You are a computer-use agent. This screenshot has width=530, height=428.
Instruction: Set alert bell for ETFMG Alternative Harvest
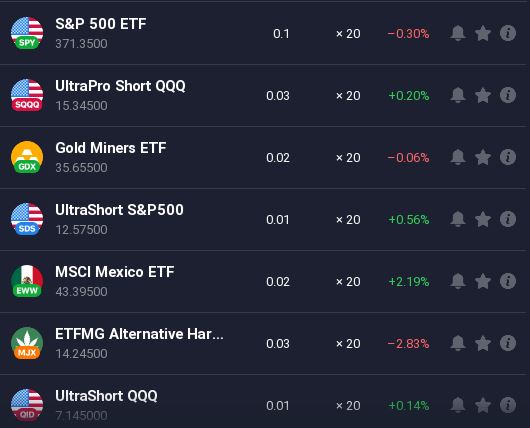click(458, 343)
